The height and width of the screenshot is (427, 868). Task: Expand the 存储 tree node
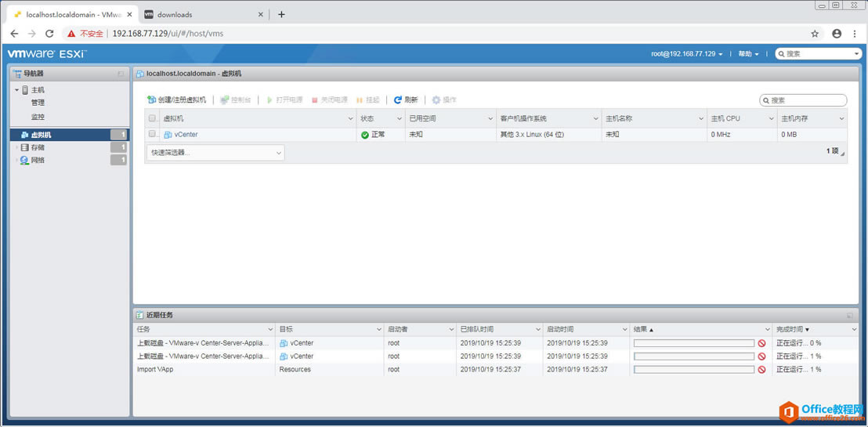(x=16, y=147)
